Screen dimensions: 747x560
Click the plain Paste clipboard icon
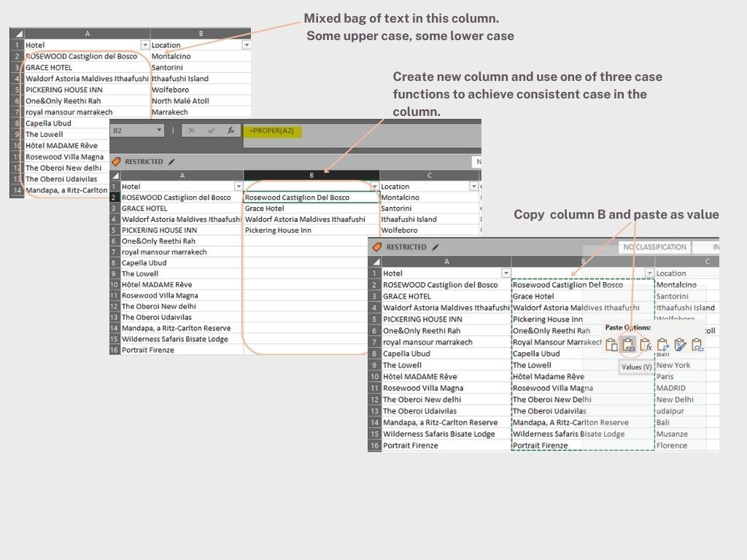click(x=611, y=344)
